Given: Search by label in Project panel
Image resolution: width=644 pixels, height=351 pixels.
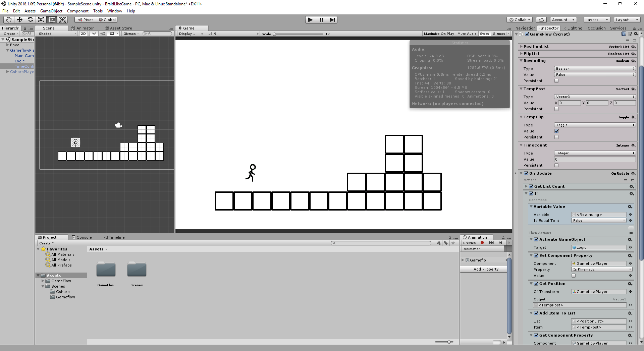Looking at the screenshot, I should pos(446,243).
